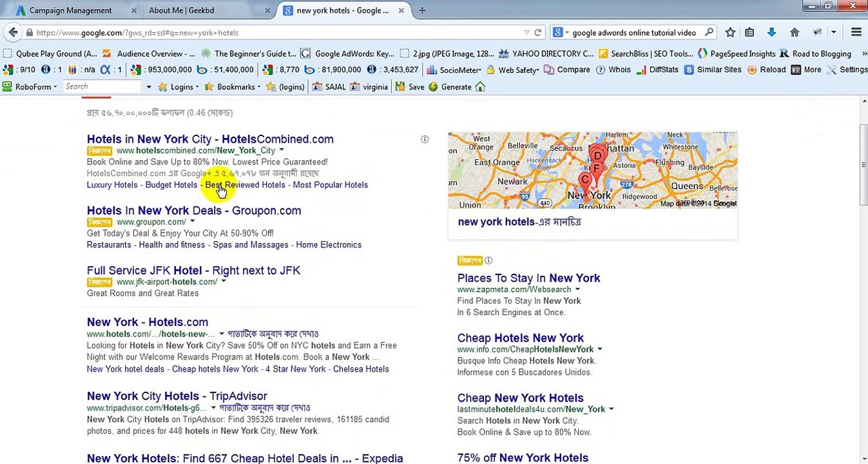Close the Campaign Management tab
This screenshot has height=464, width=868.
coord(134,10)
